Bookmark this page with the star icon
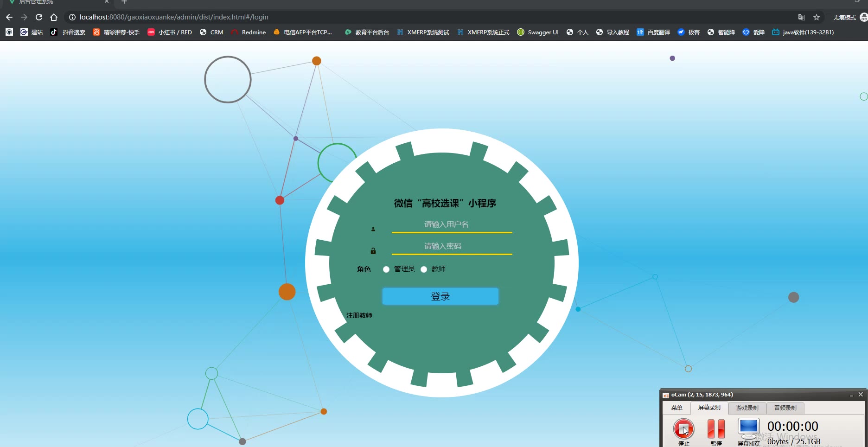The width and height of the screenshot is (868, 447). pyautogui.click(x=817, y=17)
